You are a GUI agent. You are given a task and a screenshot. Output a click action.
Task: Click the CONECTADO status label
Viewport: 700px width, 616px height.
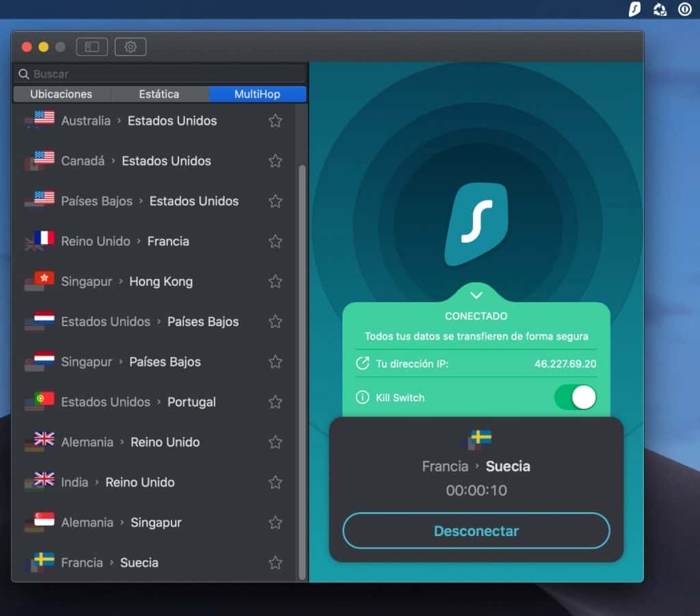point(476,316)
